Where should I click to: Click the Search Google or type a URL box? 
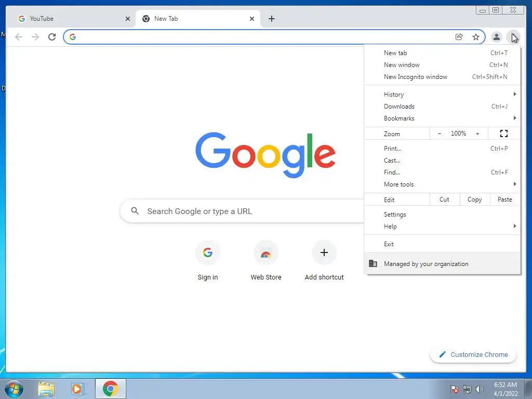(242, 211)
